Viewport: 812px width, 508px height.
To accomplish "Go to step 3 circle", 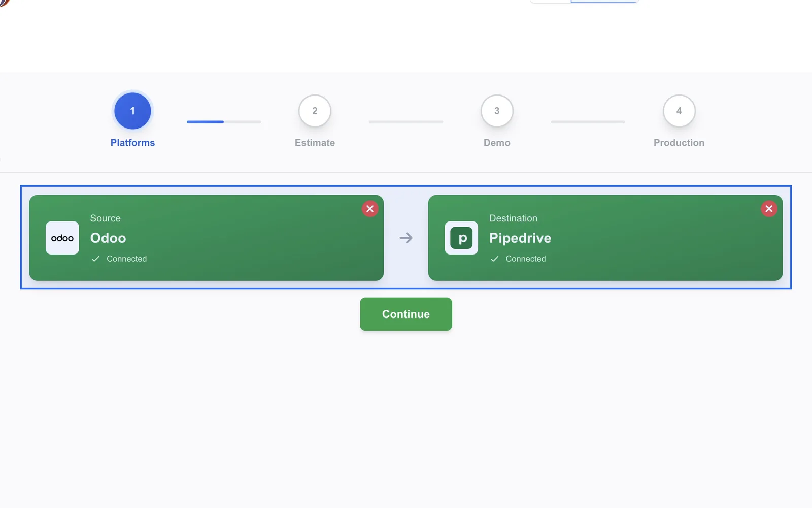I will pos(497,111).
